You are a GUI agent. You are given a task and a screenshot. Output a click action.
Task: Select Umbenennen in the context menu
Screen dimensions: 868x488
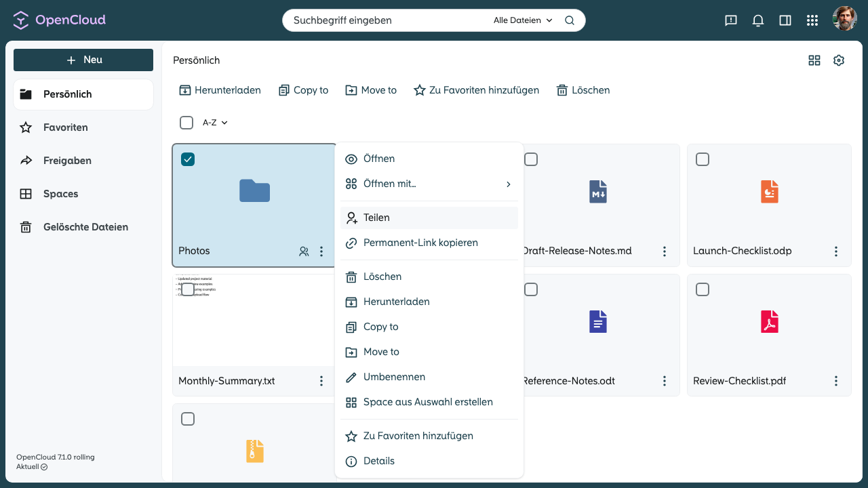point(429,377)
